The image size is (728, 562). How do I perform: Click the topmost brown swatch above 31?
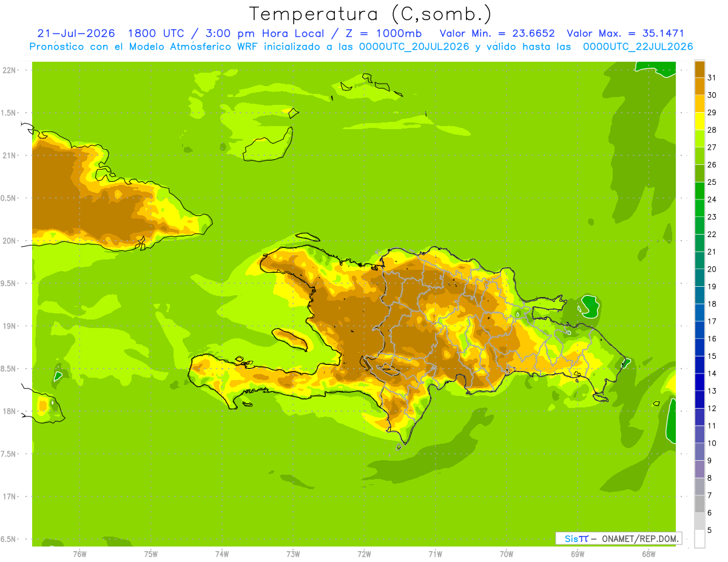point(699,69)
